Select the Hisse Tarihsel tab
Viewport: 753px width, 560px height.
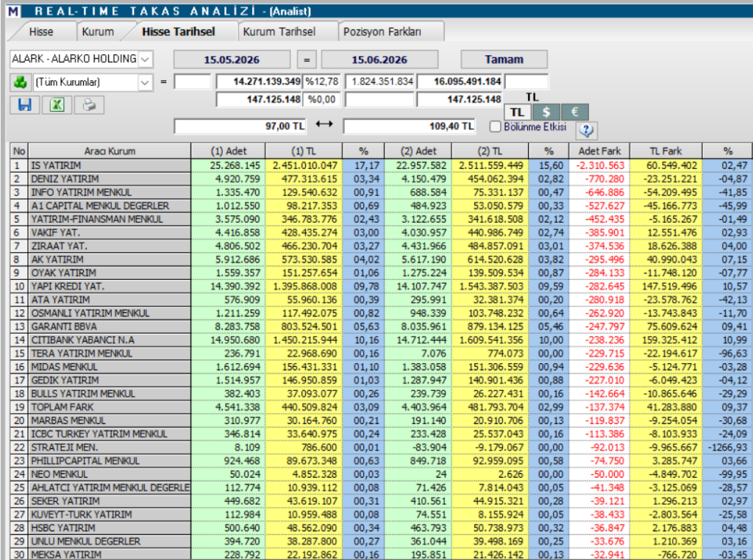point(178,32)
